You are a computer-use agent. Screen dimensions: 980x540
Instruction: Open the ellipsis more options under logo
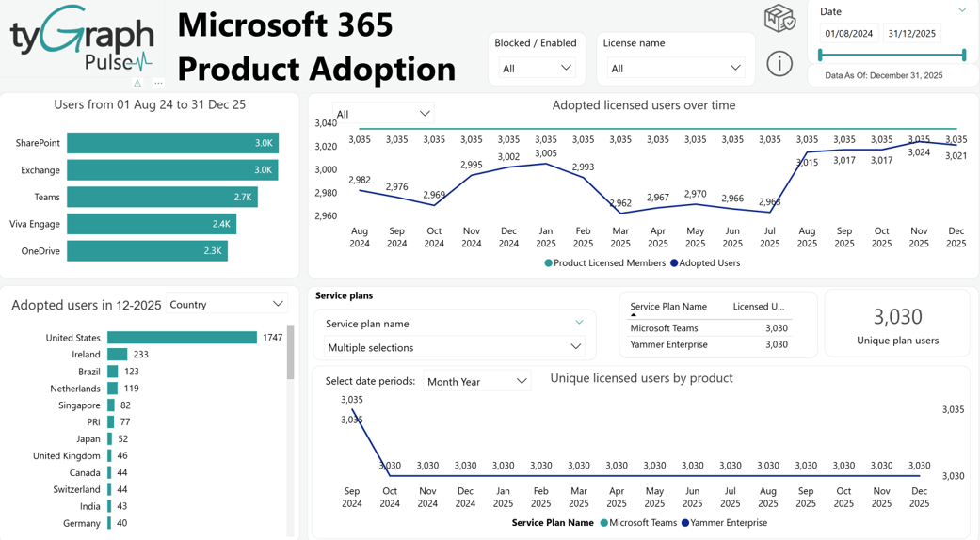point(159,83)
